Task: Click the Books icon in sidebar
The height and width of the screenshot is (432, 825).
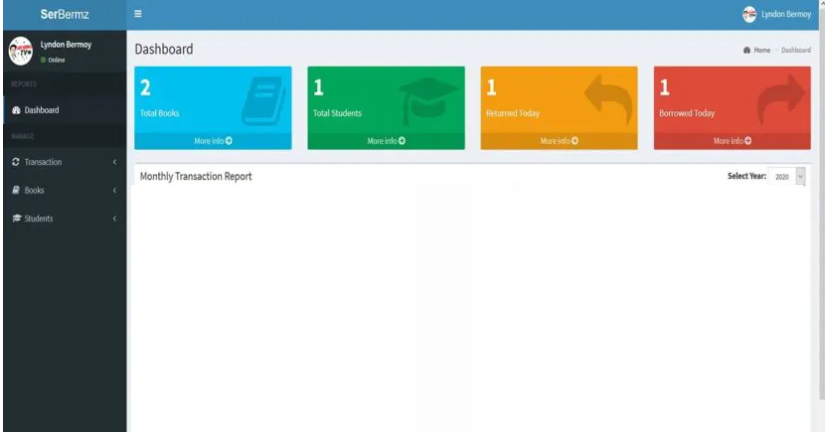Action: (16, 190)
